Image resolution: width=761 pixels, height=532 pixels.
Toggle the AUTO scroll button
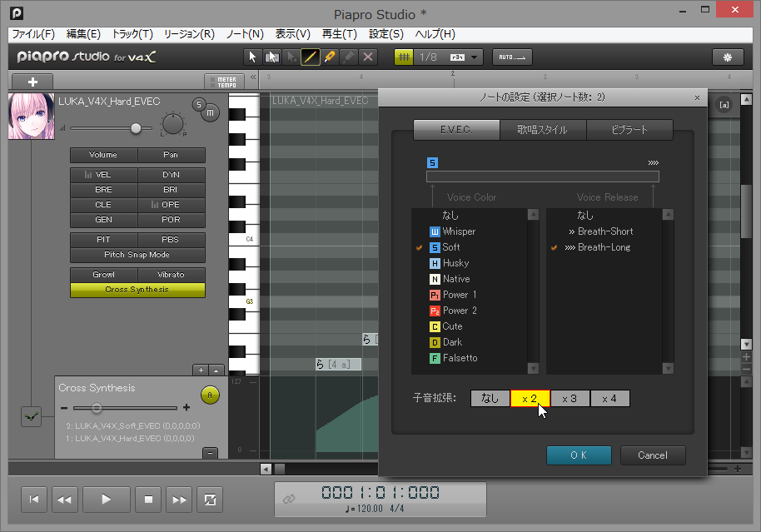pos(512,57)
